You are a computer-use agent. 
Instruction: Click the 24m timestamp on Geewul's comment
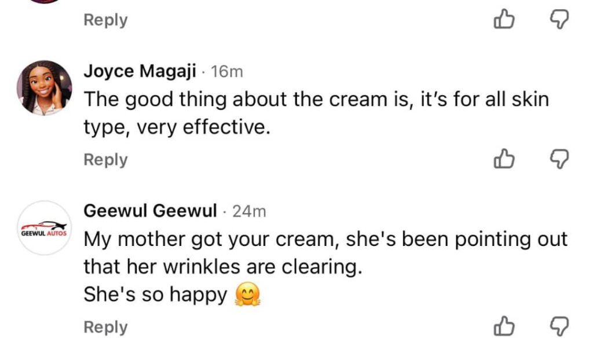pyautogui.click(x=249, y=211)
